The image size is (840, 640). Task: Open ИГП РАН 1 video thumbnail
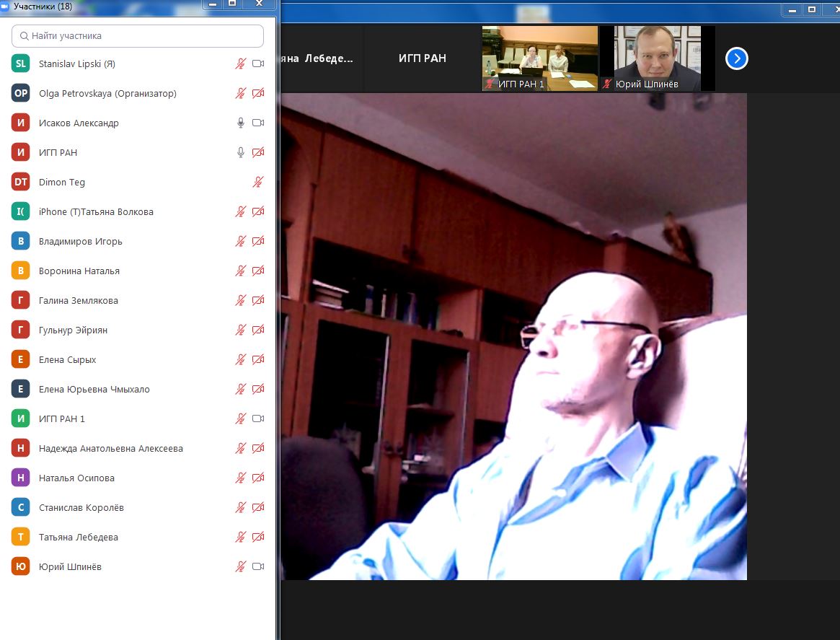[540, 58]
